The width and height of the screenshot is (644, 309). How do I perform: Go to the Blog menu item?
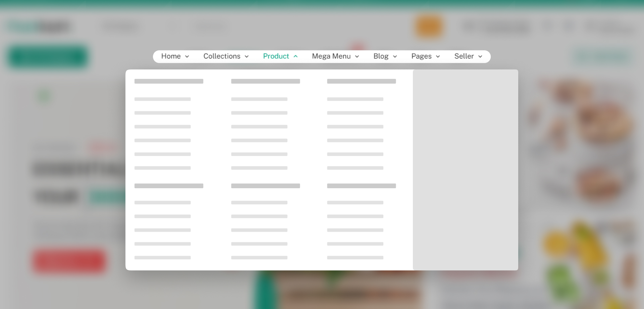[x=381, y=56]
